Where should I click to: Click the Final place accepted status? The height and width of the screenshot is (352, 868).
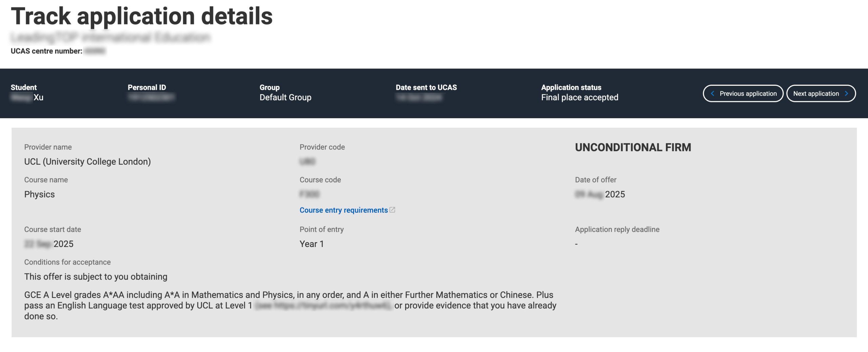pos(579,98)
